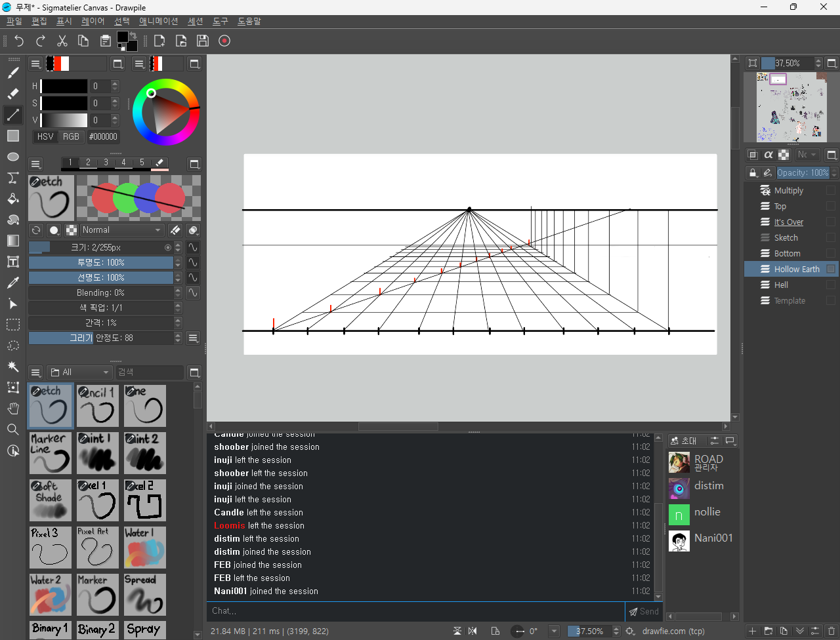Viewport: 840px width, 640px height.
Task: Open the 세션 menu
Action: click(x=195, y=22)
